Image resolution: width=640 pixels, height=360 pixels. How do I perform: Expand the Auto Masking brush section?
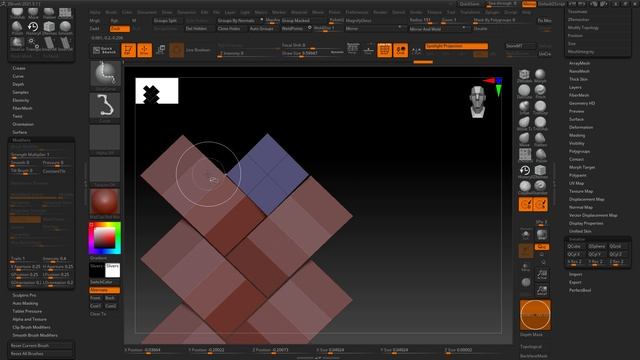(x=25, y=303)
